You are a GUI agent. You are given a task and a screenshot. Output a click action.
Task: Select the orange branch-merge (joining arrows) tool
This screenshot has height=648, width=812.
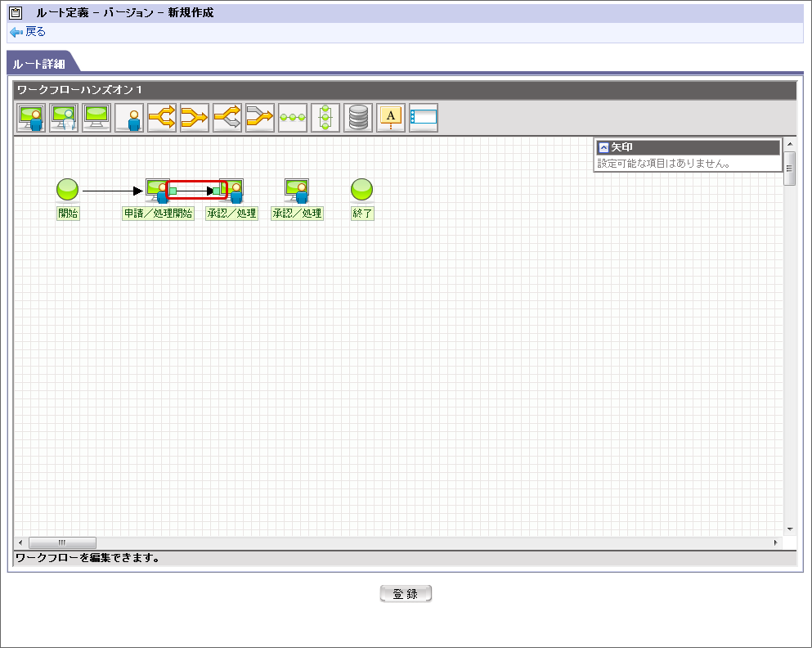point(194,118)
